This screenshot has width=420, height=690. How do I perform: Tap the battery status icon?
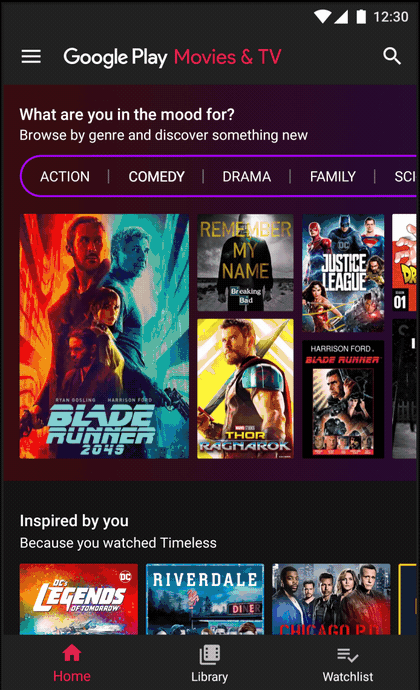coord(361,17)
